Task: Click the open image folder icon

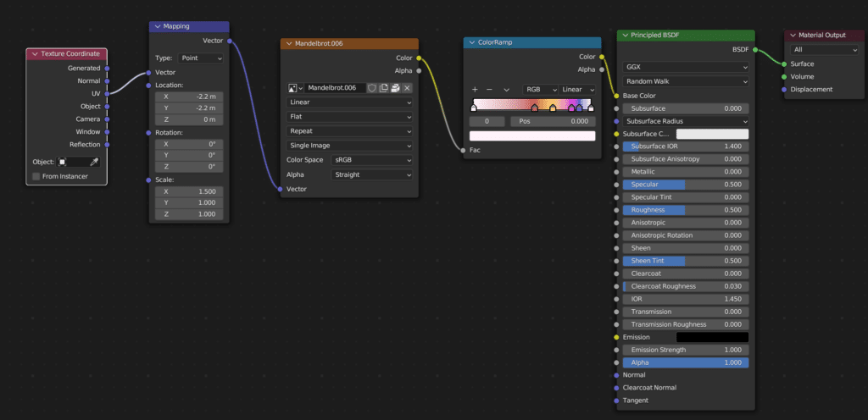Action: [395, 88]
